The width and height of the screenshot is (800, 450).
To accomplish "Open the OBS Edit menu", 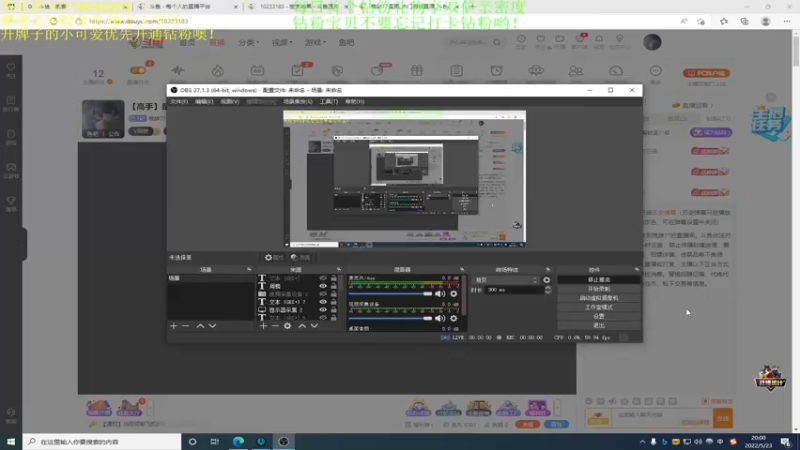I will point(204,102).
